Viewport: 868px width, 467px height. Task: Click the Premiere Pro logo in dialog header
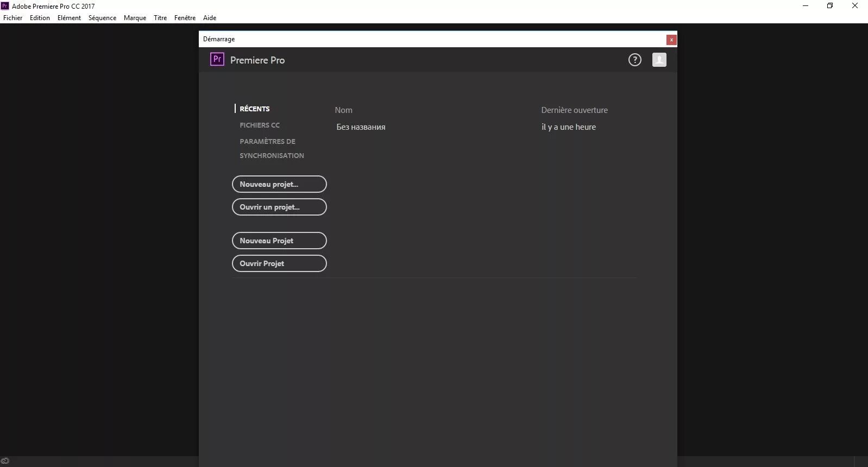point(217,59)
